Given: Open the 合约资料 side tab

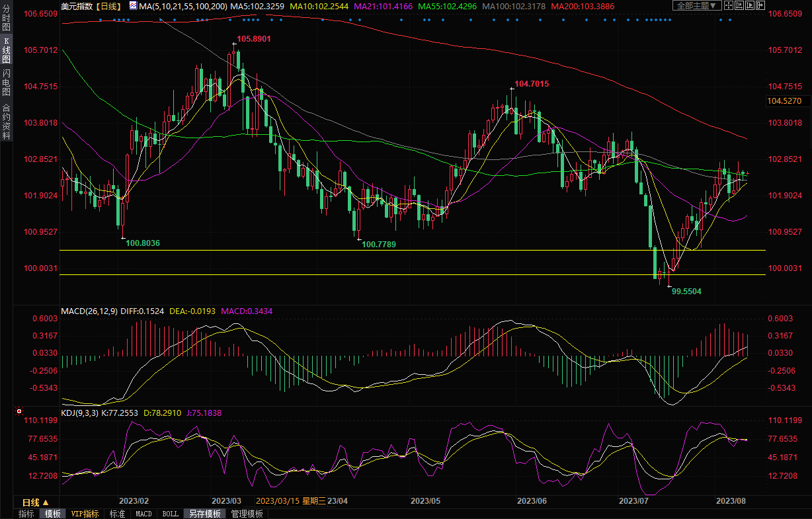Looking at the screenshot, I should tap(7, 122).
